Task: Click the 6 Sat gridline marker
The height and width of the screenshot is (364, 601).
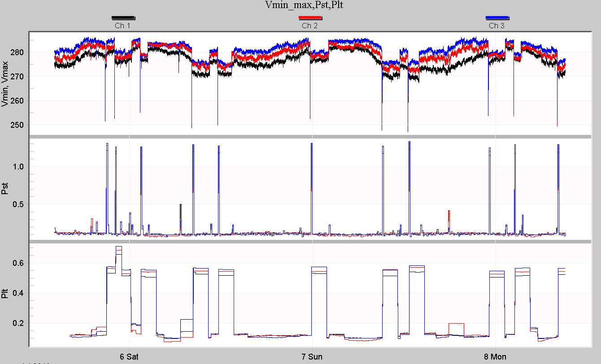Action: tap(127, 356)
